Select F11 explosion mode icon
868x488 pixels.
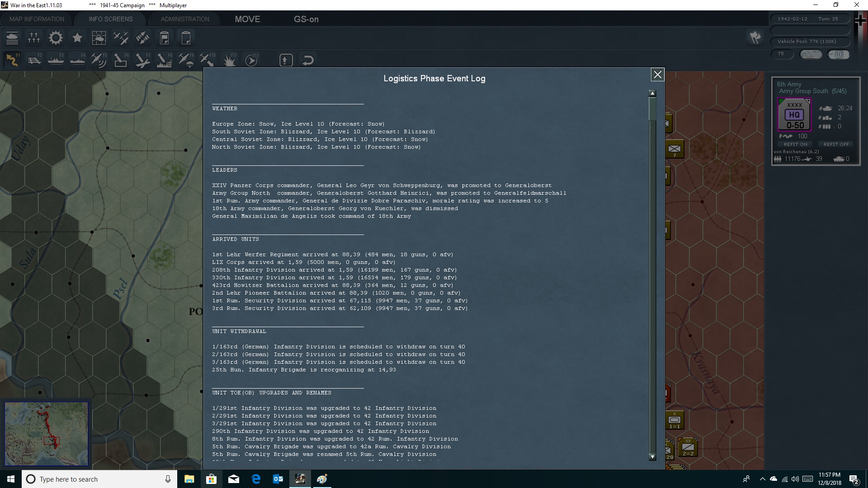[x=229, y=60]
